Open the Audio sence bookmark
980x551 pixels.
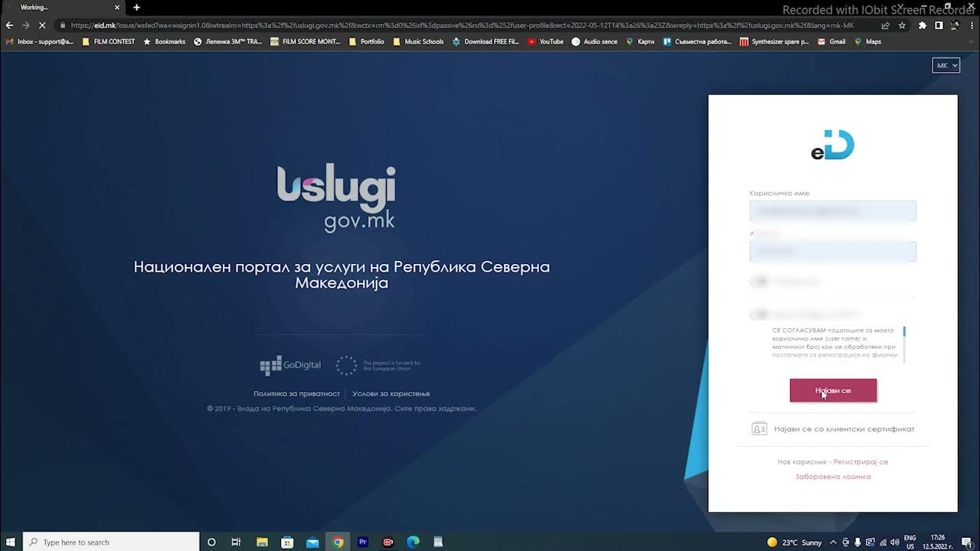click(x=594, y=41)
